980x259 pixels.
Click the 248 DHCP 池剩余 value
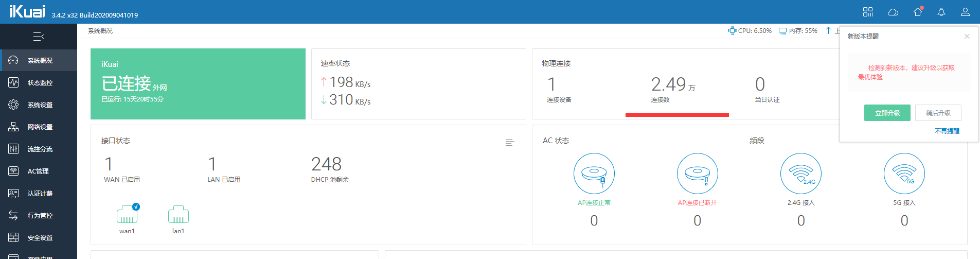tap(326, 164)
